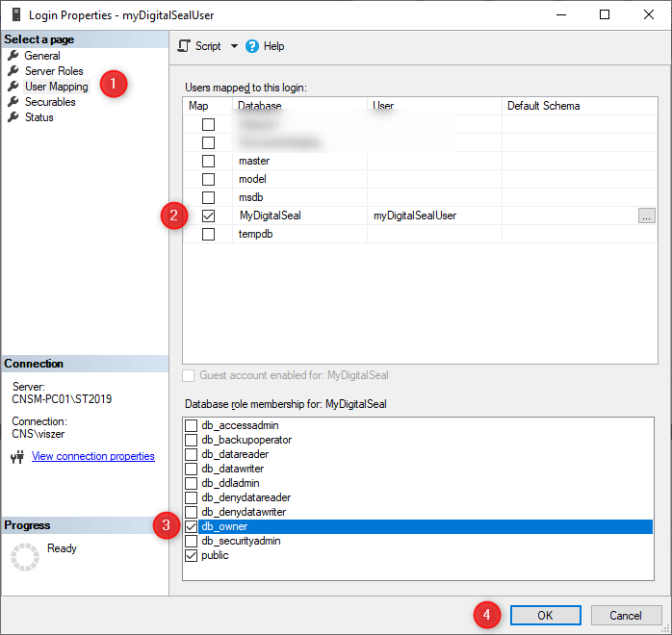Select the myDigitalSealUser user cell

[x=434, y=216]
